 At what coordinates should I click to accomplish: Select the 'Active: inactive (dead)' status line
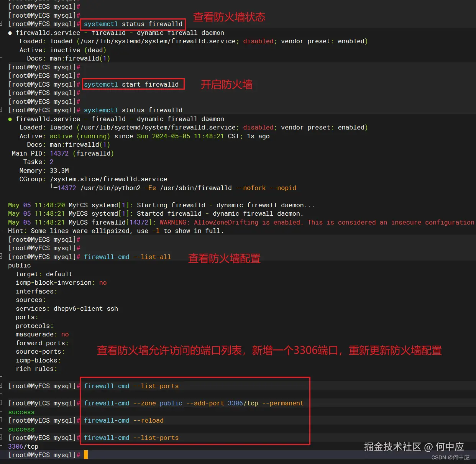click(63, 50)
